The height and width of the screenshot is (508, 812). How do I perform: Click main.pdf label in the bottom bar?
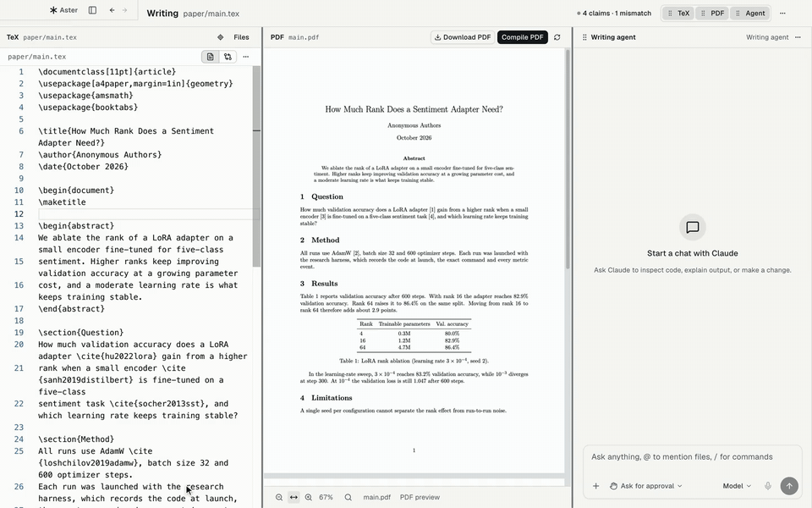(x=377, y=497)
